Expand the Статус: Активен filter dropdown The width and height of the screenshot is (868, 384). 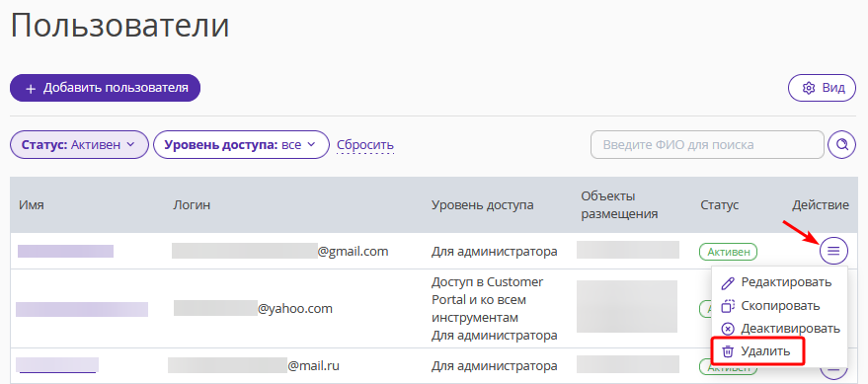pyautogui.click(x=79, y=145)
